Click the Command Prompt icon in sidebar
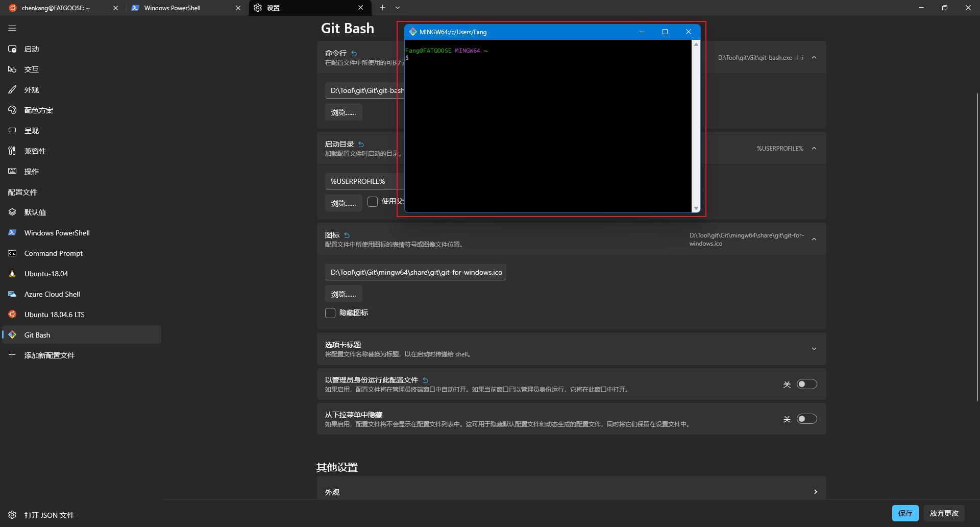The height and width of the screenshot is (527, 980). tap(12, 253)
